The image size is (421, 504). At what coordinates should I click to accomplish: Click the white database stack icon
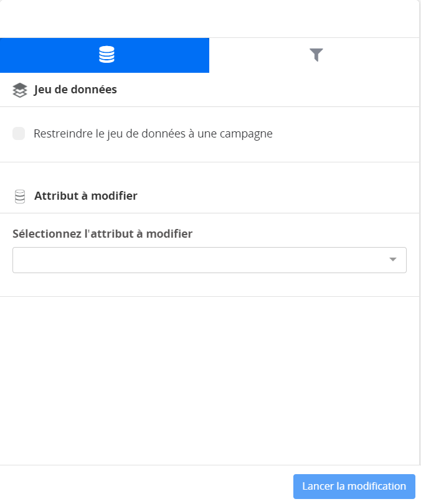pyautogui.click(x=106, y=54)
